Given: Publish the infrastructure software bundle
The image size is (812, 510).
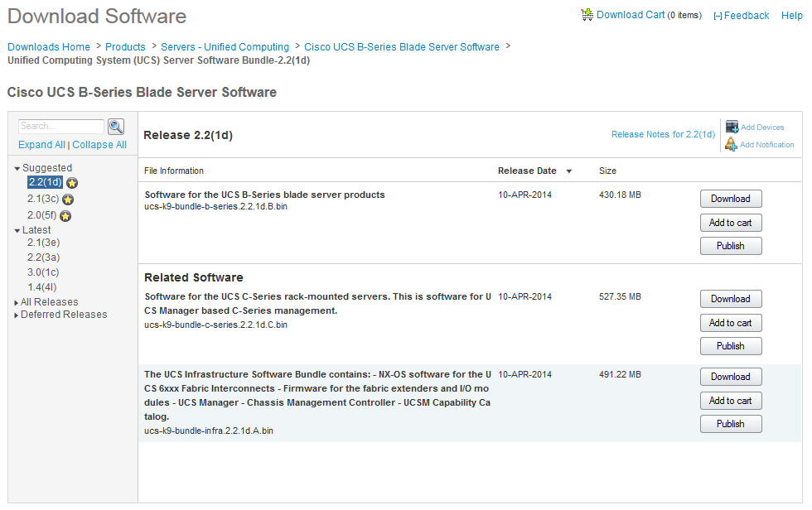Looking at the screenshot, I should (x=731, y=424).
